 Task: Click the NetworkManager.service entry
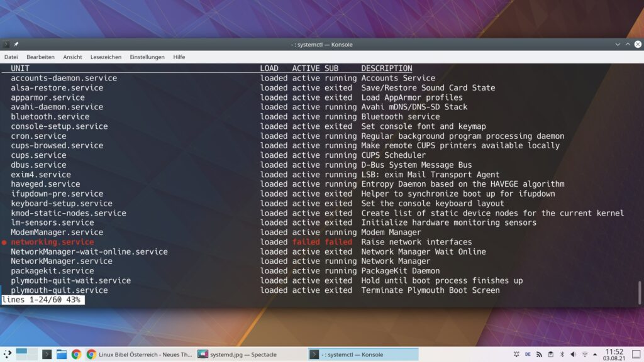[62, 261]
